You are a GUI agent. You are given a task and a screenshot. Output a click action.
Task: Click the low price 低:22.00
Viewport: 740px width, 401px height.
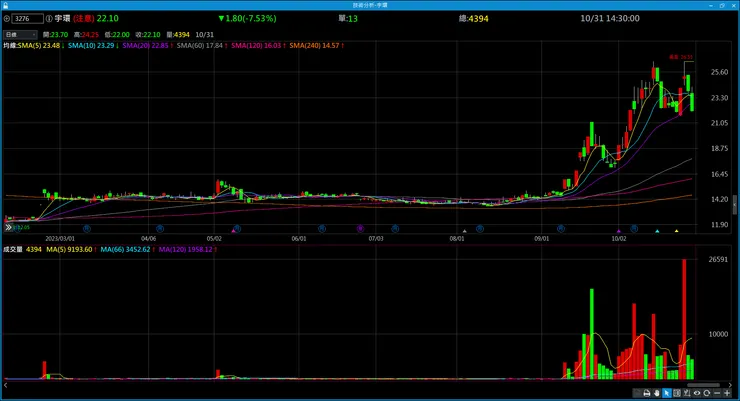click(x=117, y=35)
